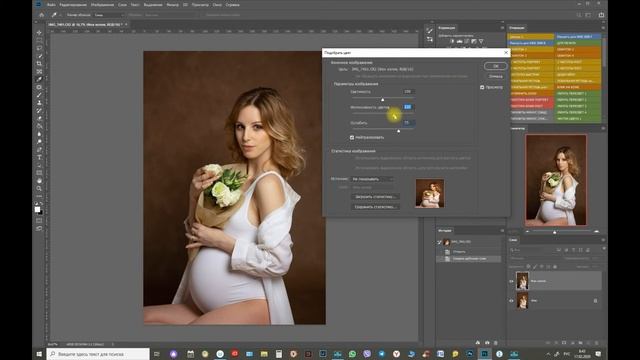640x360 pixels.
Task: Click the foreground color swatch
Action: coord(38,209)
